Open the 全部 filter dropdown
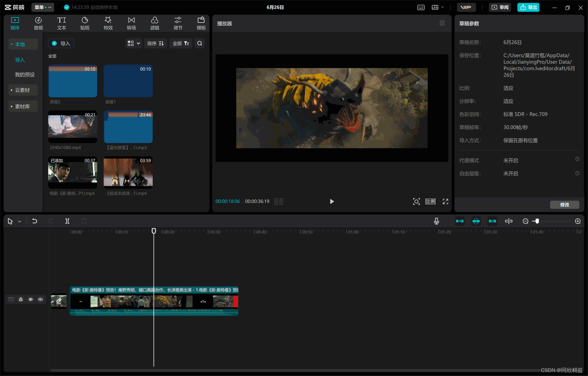Screen dimensions: 588x376 pos(181,44)
